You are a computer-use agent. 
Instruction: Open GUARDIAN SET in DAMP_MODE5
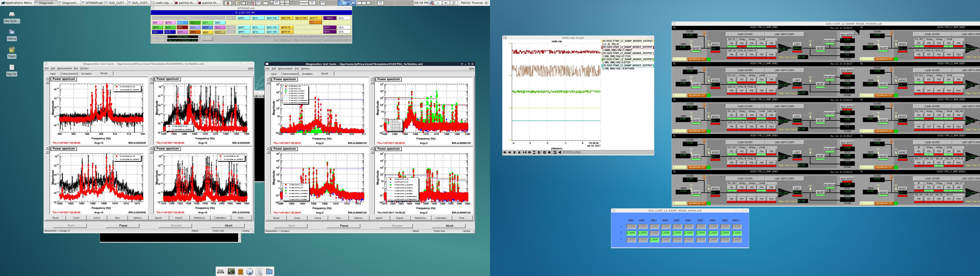(697, 204)
